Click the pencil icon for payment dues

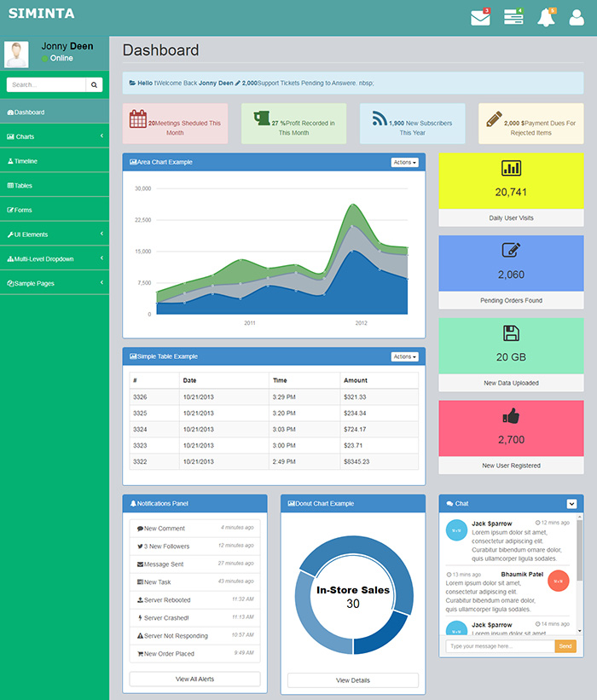click(x=495, y=119)
